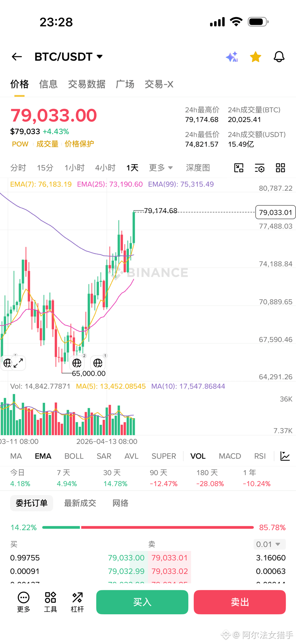Tap bid price 79,033.00
This screenshot has width=296, height=644.
point(126,558)
